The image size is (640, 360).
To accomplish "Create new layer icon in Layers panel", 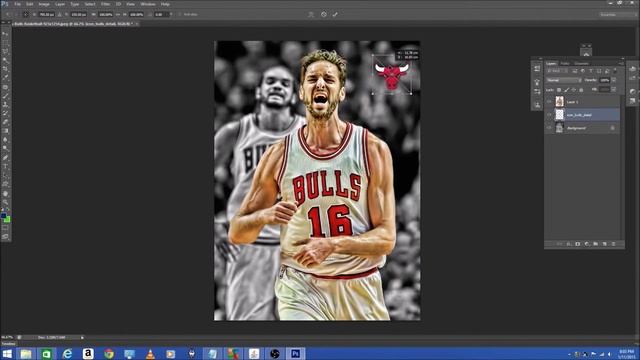I will pos(604,244).
